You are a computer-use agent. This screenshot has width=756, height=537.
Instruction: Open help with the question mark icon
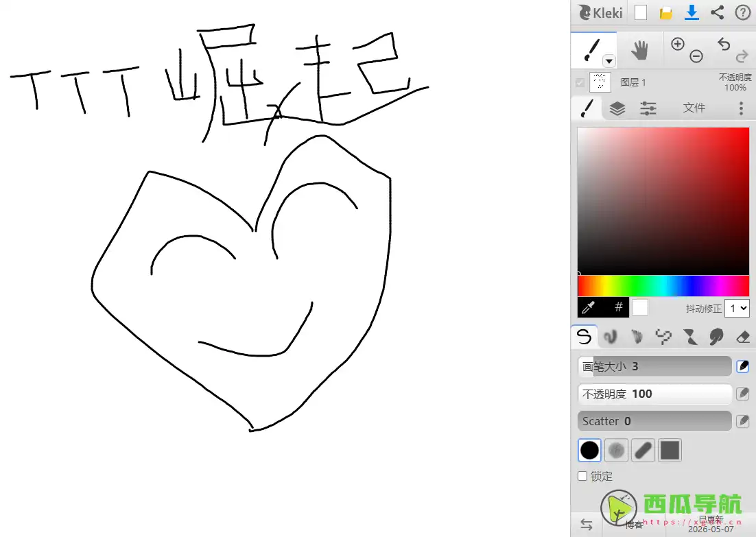tap(742, 12)
